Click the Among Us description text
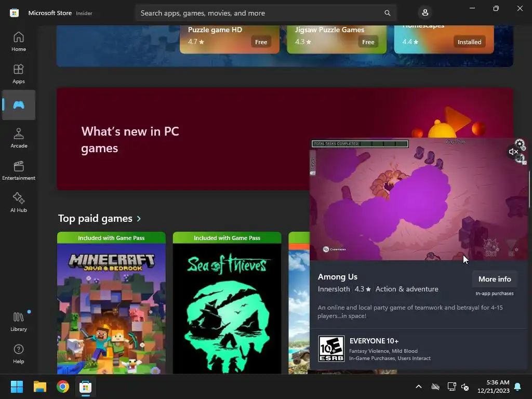 [410, 312]
